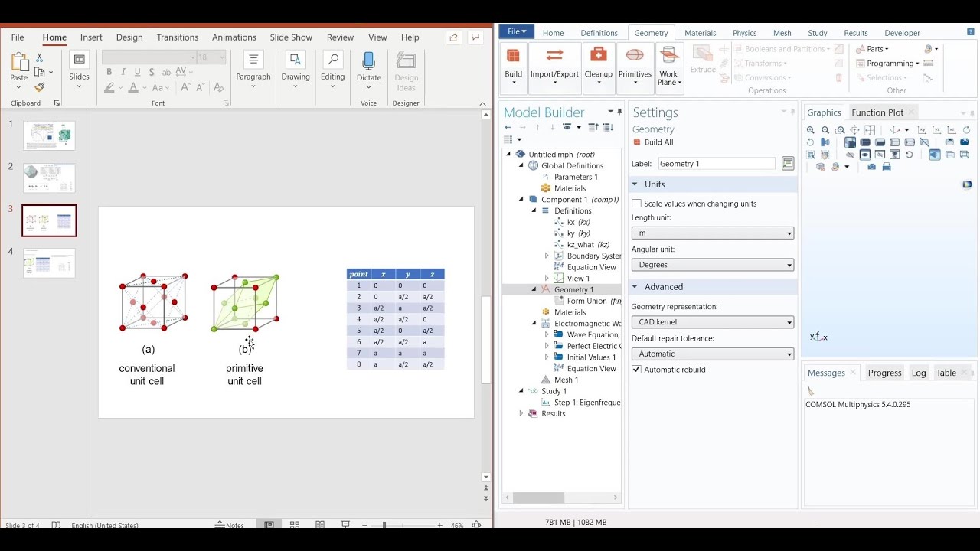The image size is (980, 551).
Task: Toggle Scale values when changing units checkbox
Action: 636,204
